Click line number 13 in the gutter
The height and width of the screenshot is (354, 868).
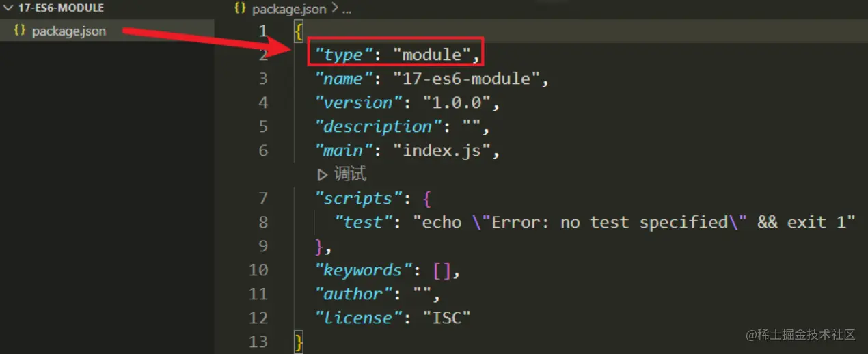click(258, 342)
